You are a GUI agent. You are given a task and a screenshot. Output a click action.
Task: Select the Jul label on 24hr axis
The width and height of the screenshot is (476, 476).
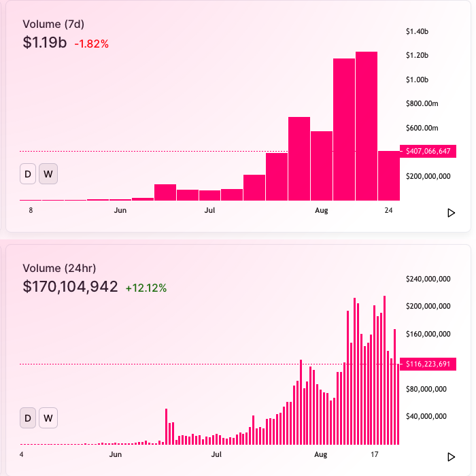click(x=216, y=454)
